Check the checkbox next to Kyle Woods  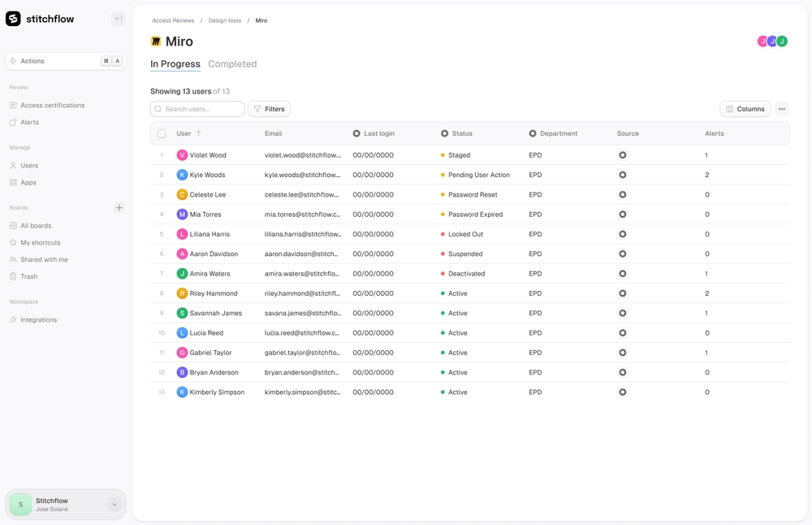click(161, 174)
